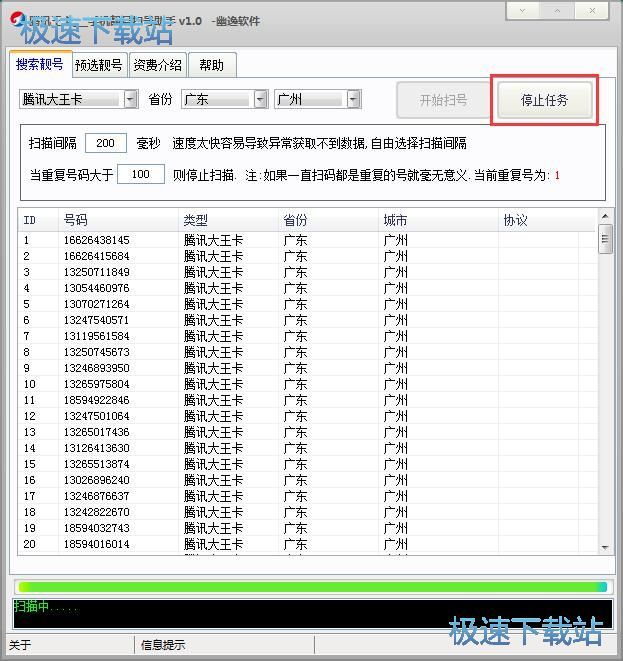The image size is (623, 661).
Task: Click the 关于 status bar entry
Action: point(20,645)
